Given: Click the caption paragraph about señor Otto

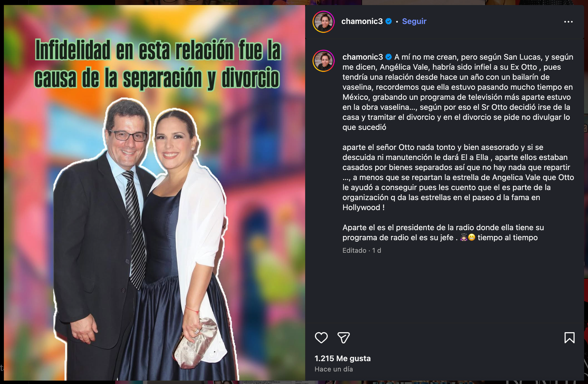Looking at the screenshot, I should pyautogui.click(x=458, y=177).
